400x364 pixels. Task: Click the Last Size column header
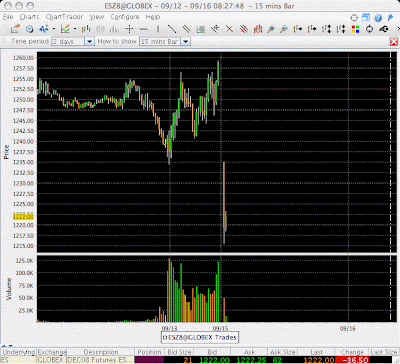click(x=383, y=352)
